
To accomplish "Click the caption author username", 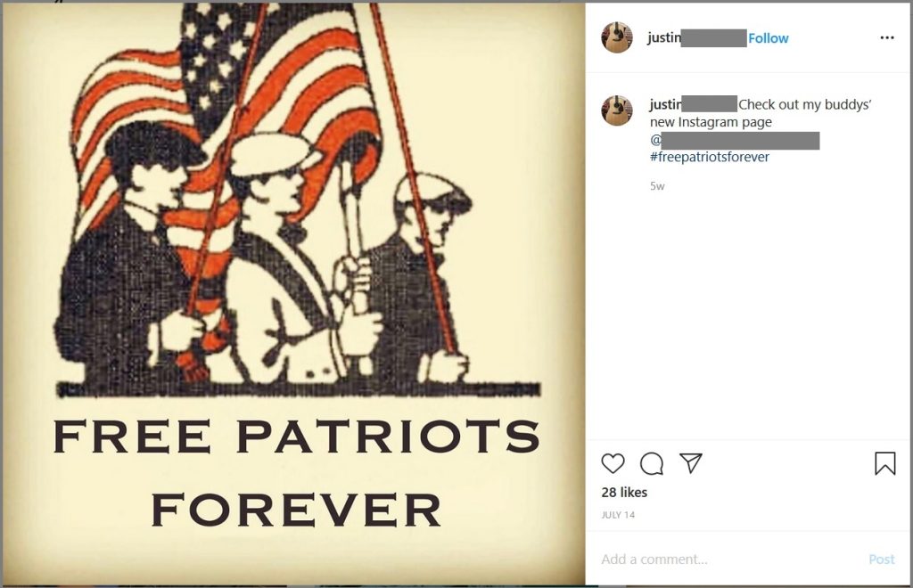I will click(x=693, y=104).
